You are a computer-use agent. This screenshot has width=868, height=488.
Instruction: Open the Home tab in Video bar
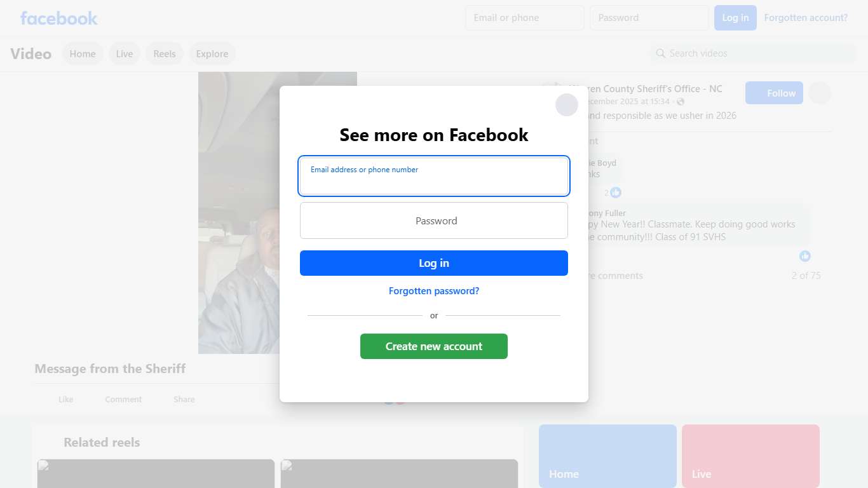[x=83, y=54]
